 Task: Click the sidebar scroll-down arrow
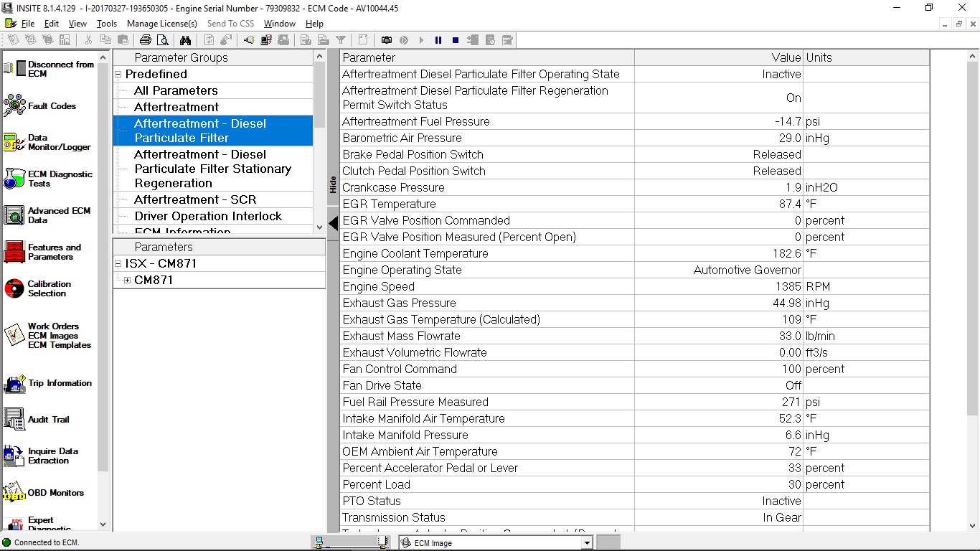(x=103, y=524)
